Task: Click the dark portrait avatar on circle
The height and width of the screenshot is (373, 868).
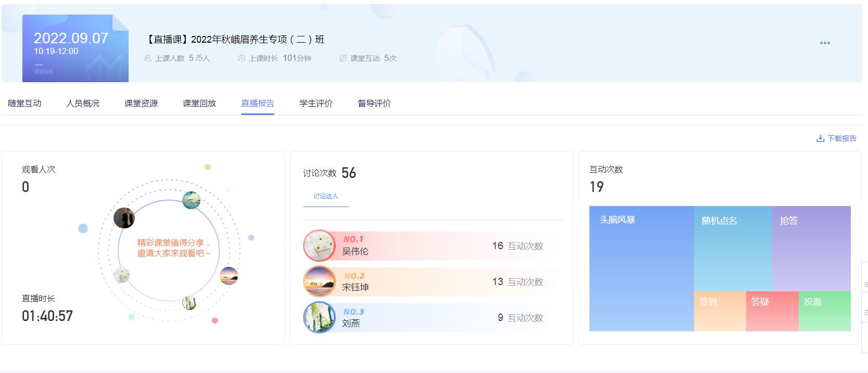Action: pos(124,218)
